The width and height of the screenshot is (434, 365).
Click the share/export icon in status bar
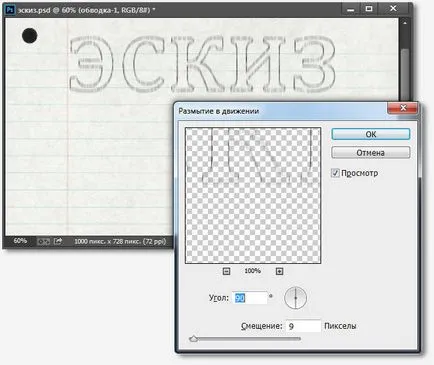[x=58, y=241]
